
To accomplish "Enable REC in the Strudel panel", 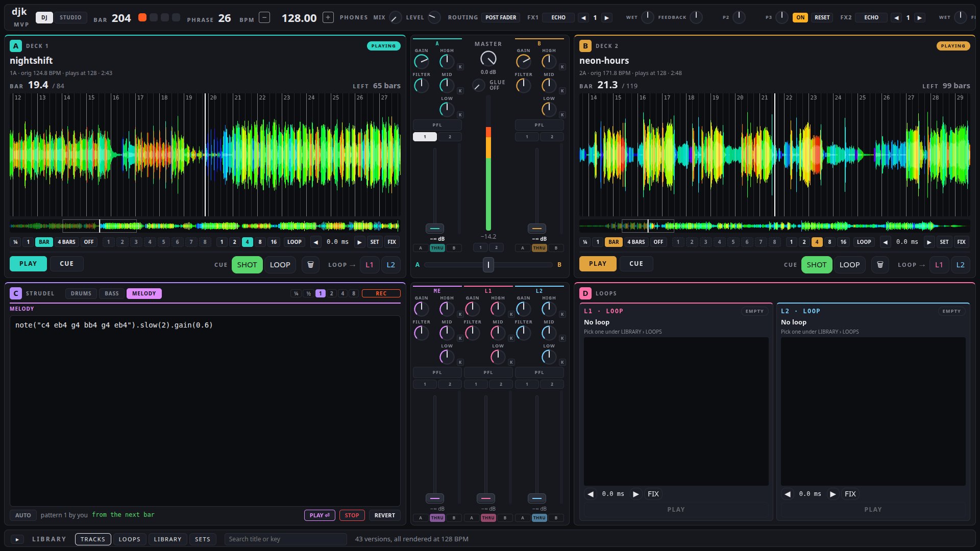I will (381, 293).
